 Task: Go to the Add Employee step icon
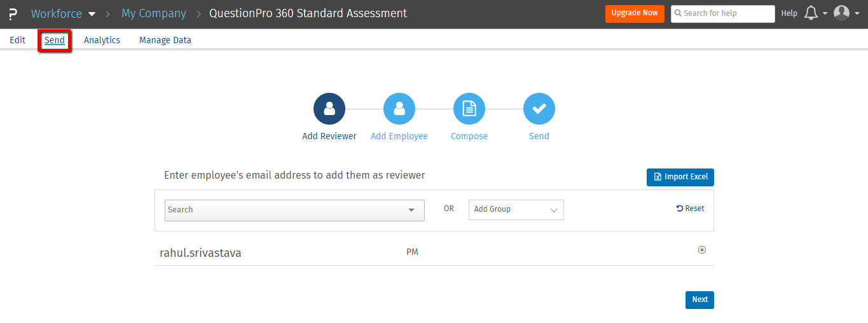(x=399, y=109)
